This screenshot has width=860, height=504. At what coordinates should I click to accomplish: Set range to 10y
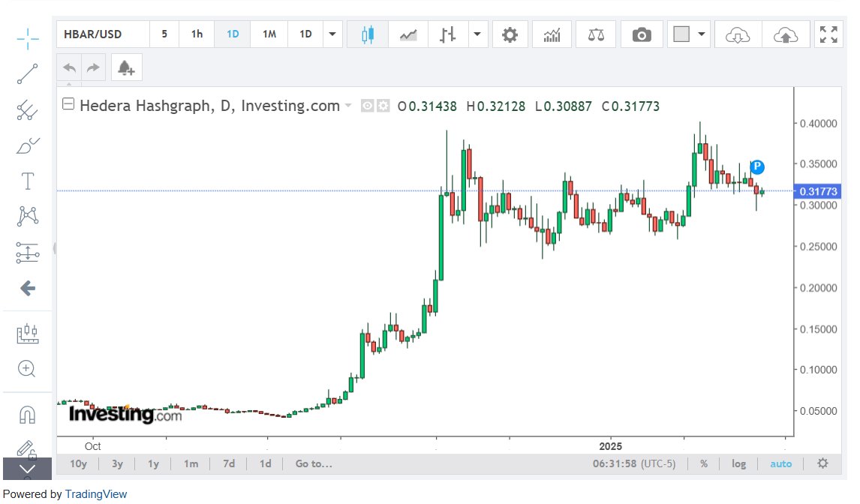79,464
